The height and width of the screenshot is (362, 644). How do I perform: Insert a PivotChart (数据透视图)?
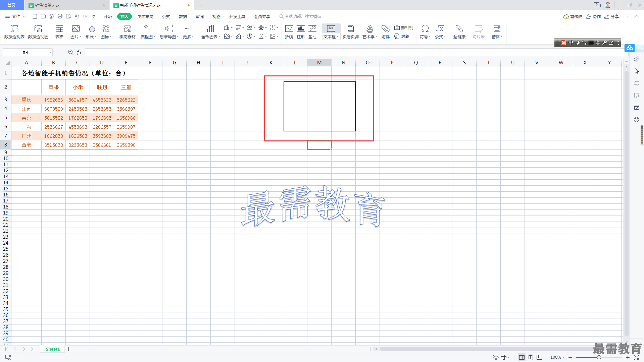pyautogui.click(x=38, y=32)
